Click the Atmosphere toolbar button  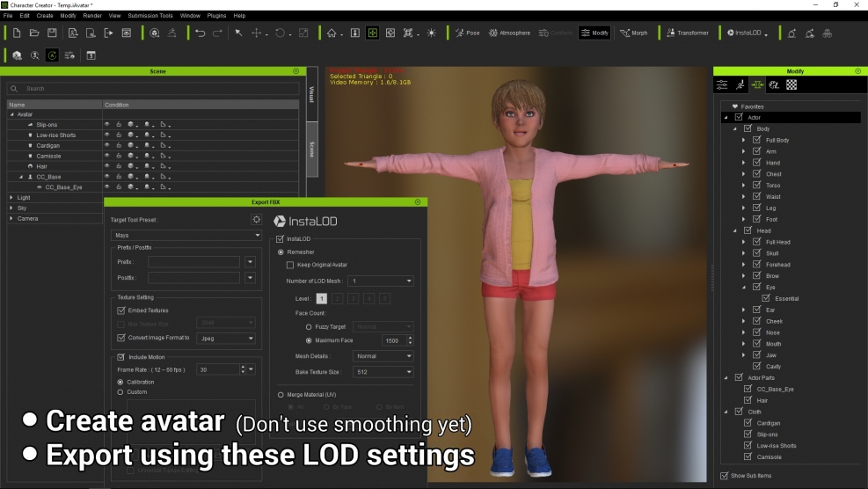509,33
